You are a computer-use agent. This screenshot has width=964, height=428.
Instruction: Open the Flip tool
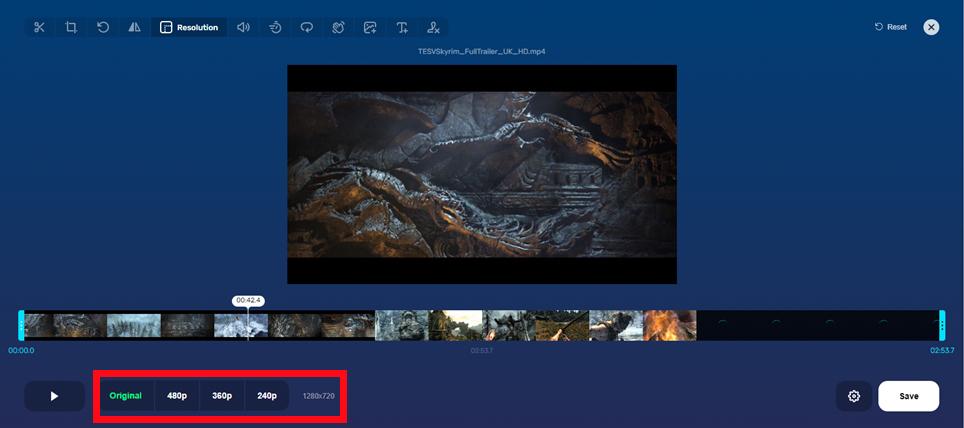click(x=134, y=27)
